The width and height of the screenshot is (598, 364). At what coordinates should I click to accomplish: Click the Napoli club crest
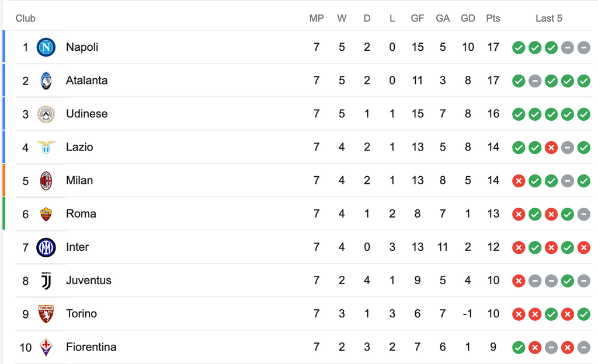(x=46, y=47)
